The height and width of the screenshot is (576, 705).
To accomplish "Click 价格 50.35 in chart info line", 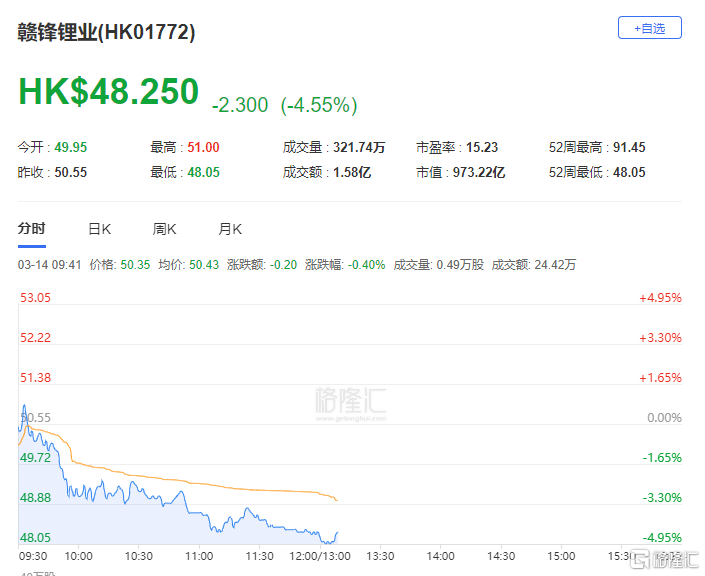I will click(120, 265).
